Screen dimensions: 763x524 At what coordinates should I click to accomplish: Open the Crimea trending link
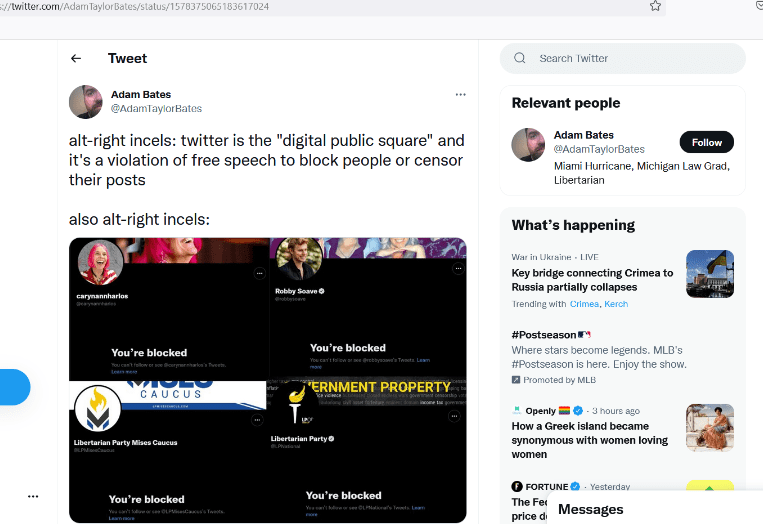(584, 304)
